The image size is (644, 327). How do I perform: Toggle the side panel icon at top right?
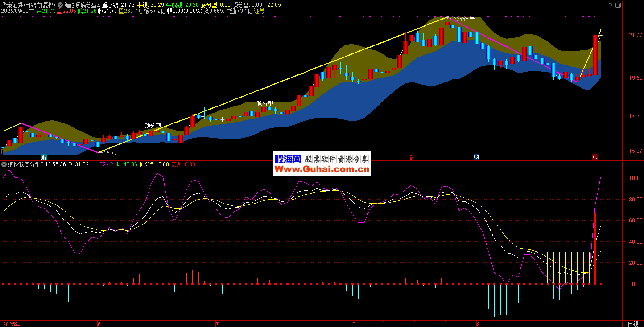click(617, 5)
